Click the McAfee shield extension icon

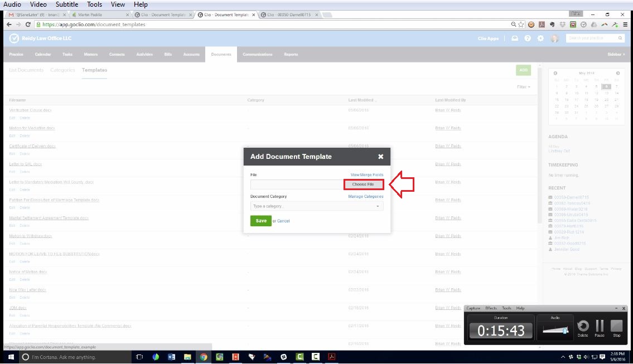pyautogui.click(x=573, y=25)
